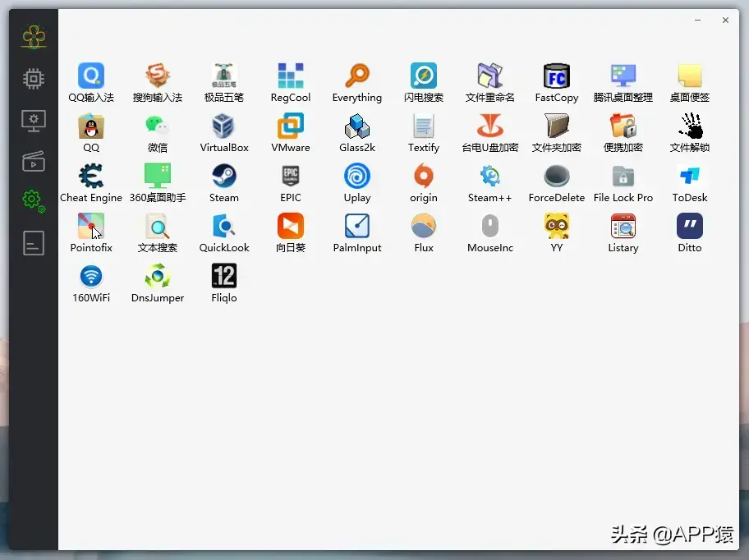Launch the FastCopy tool

pos(557,76)
